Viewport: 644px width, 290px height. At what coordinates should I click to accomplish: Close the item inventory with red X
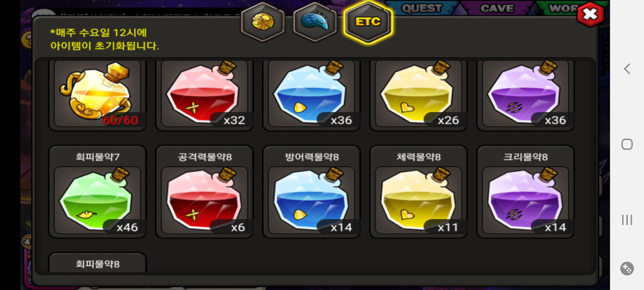[590, 14]
